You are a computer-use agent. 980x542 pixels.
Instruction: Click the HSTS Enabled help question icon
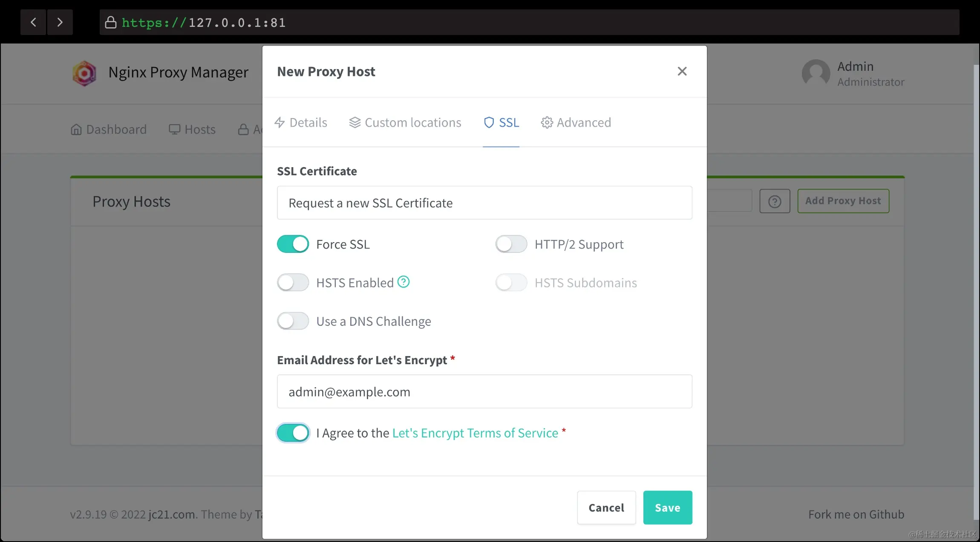pos(403,282)
